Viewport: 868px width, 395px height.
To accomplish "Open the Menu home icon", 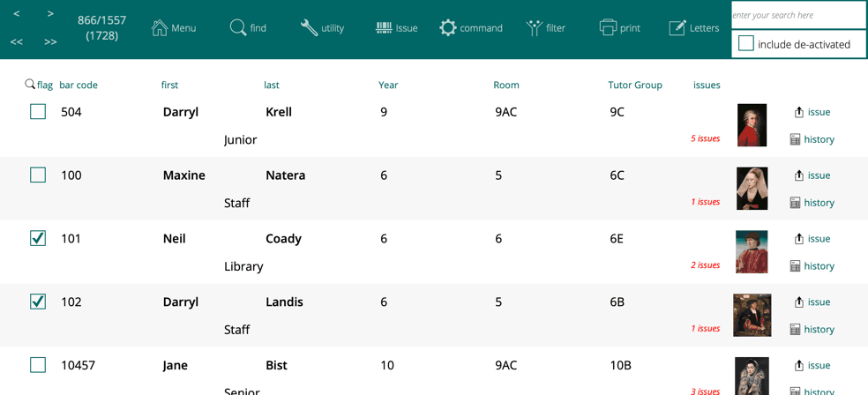I will tap(160, 28).
